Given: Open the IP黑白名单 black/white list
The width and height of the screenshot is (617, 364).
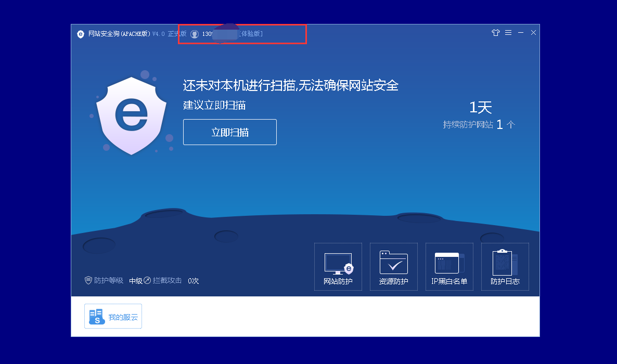Looking at the screenshot, I should pos(449,267).
